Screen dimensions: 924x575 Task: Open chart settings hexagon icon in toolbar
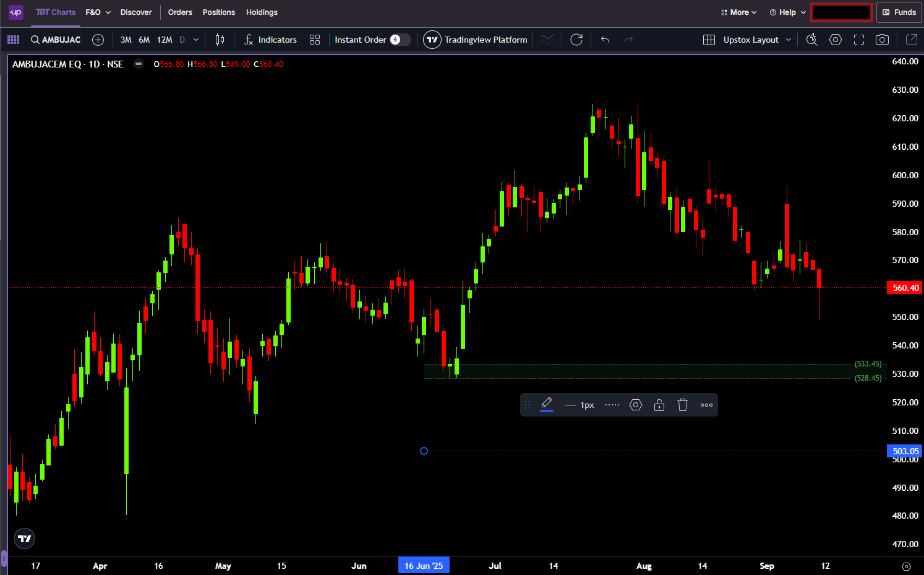pos(836,40)
